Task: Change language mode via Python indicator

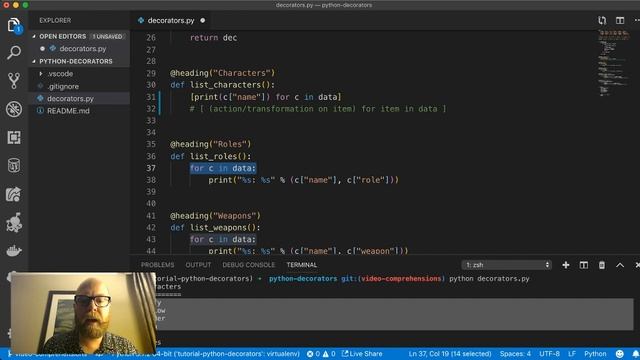Action: pyautogui.click(x=595, y=354)
